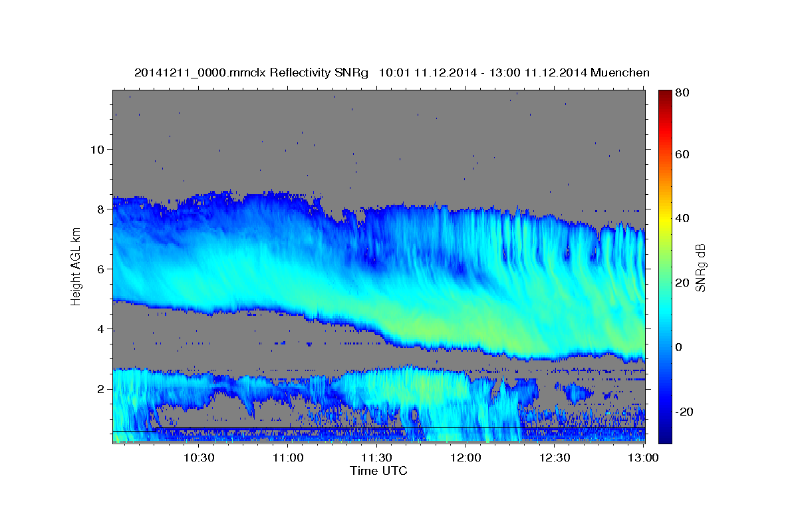Click the colorbar value 20 on the right
The image size is (798, 532).
click(x=682, y=283)
